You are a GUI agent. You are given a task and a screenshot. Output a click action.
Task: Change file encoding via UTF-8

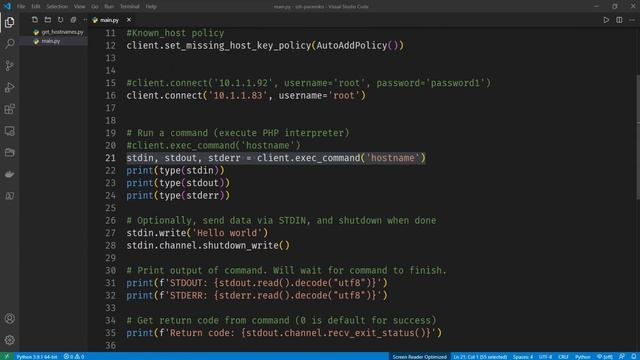pyautogui.click(x=545, y=356)
